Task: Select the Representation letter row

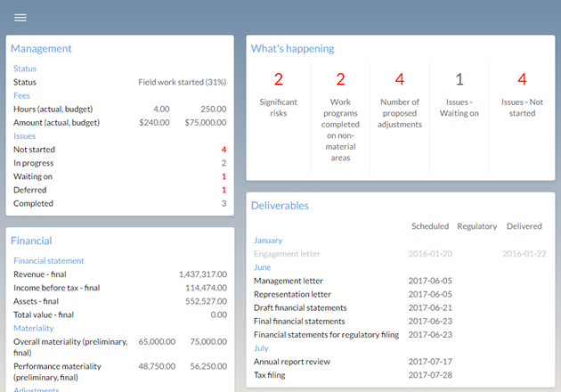Action: (293, 294)
